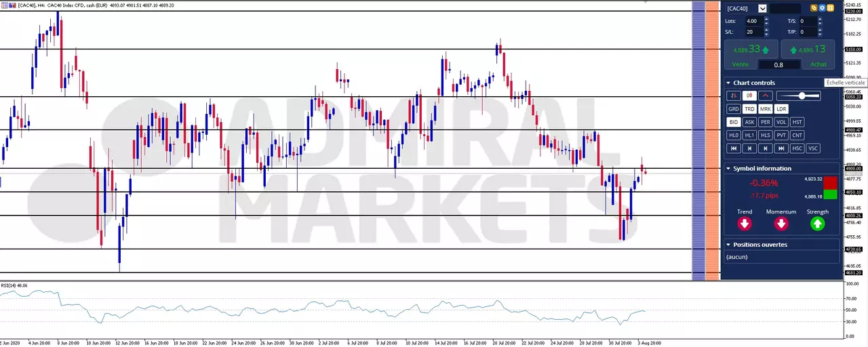The width and height of the screenshot is (868, 347).
Task: Open the CAC40 symbol dropdown
Action: (763, 8)
